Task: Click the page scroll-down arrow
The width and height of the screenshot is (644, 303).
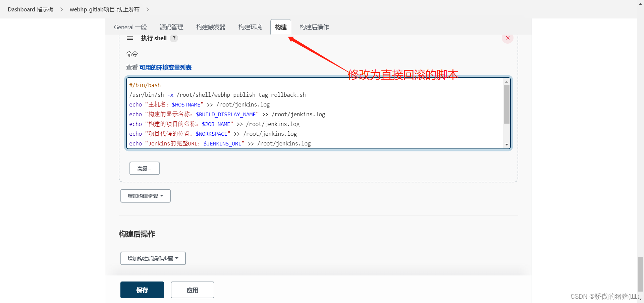Action: pos(640,299)
